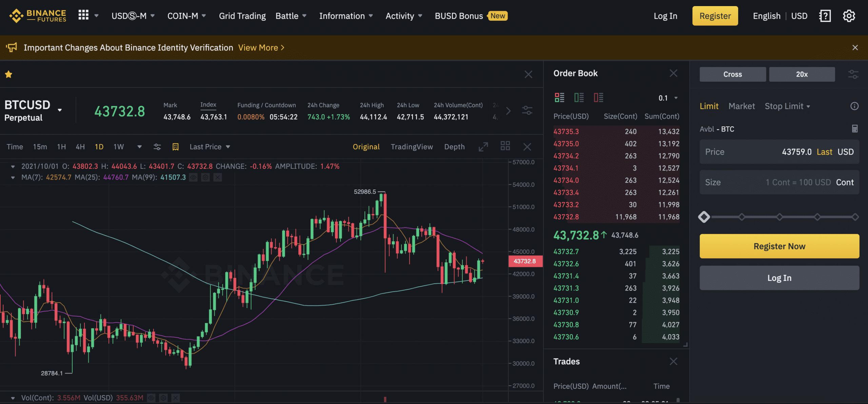Open the Volume indicator settings gear
Viewport: 868px width, 404px height.
click(x=163, y=398)
